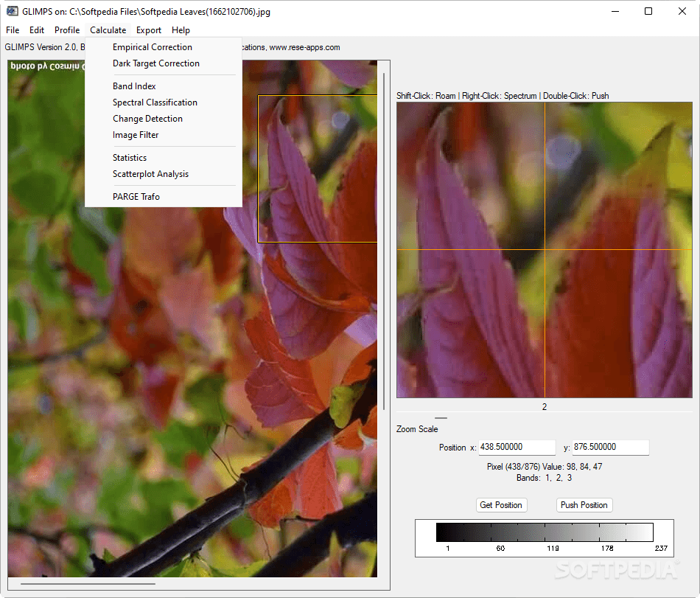
Task: Open the Profile menu
Action: (67, 30)
